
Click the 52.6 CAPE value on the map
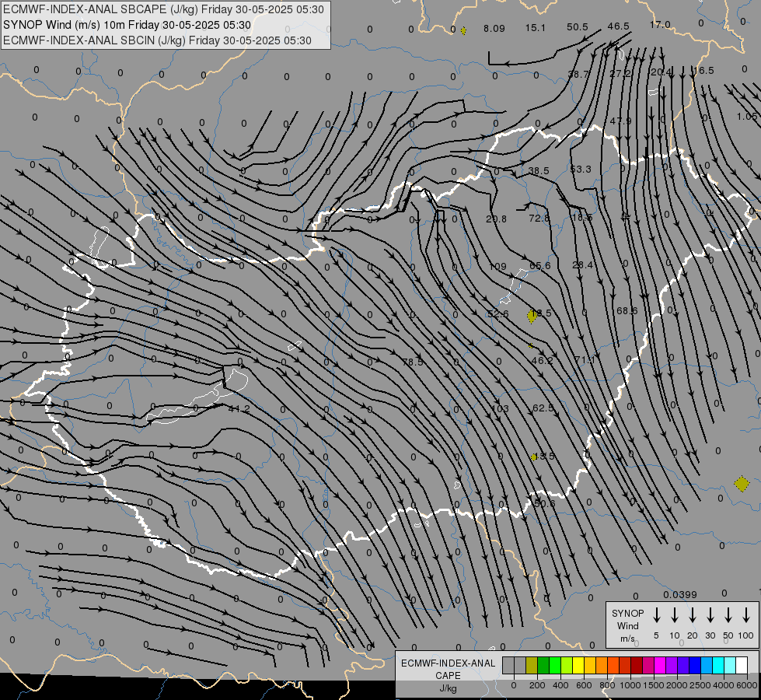[498, 314]
